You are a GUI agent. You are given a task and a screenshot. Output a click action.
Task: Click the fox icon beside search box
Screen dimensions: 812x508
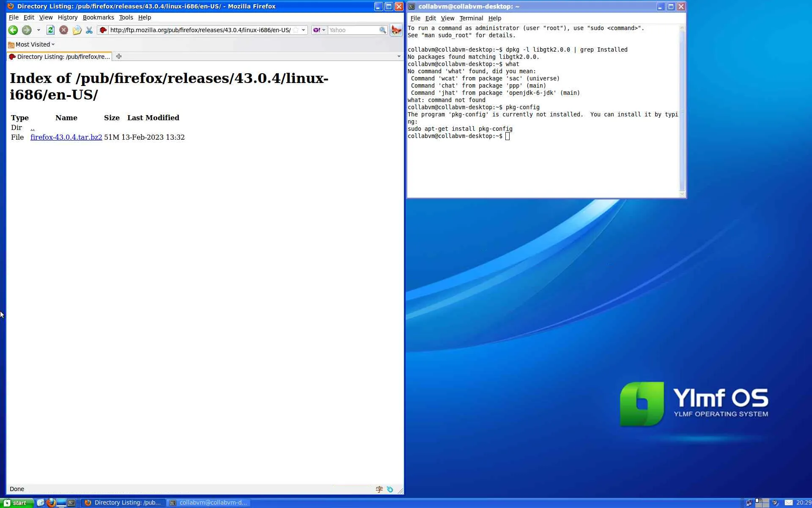point(396,30)
